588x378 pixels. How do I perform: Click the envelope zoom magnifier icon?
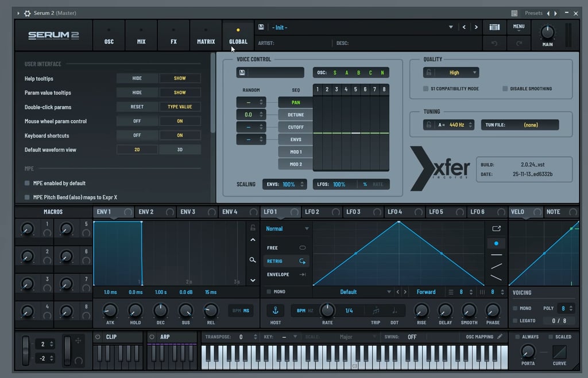coord(253,260)
